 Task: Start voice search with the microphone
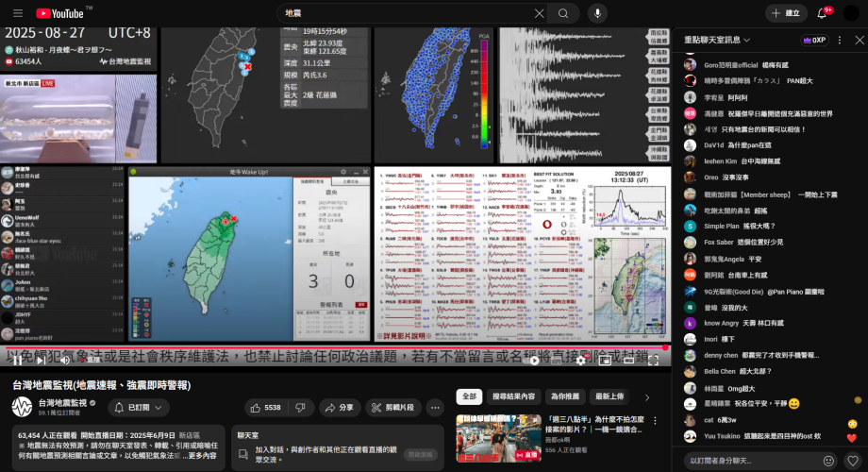coord(597,13)
